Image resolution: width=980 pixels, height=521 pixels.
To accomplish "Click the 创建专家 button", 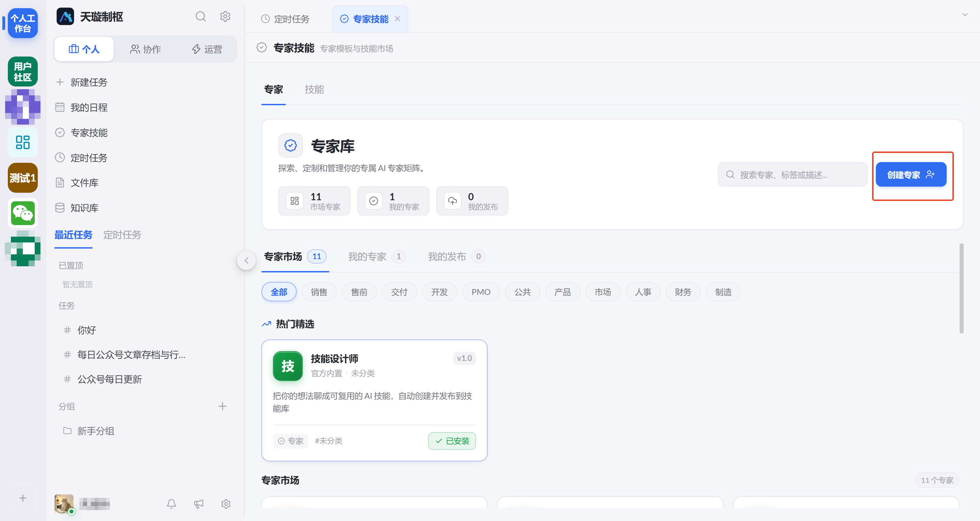I will click(911, 174).
